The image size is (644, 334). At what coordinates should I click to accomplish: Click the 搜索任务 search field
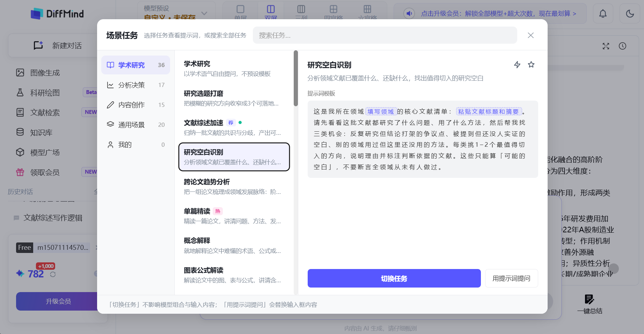385,35
